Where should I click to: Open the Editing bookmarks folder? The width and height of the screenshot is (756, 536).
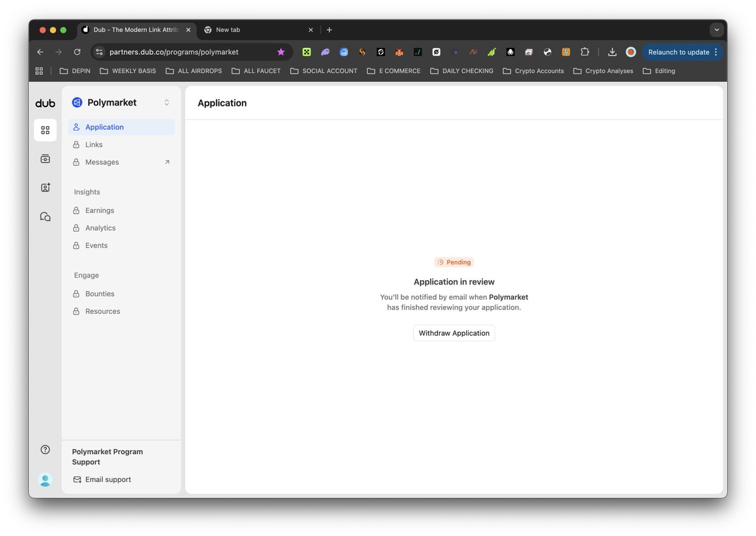point(659,71)
